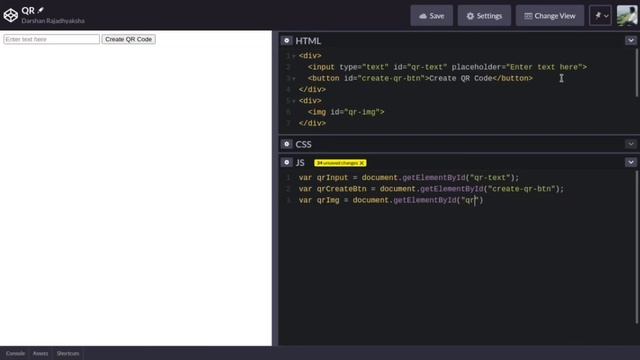The image size is (640, 360).
Task: Open the Change View menu
Action: (x=550, y=16)
